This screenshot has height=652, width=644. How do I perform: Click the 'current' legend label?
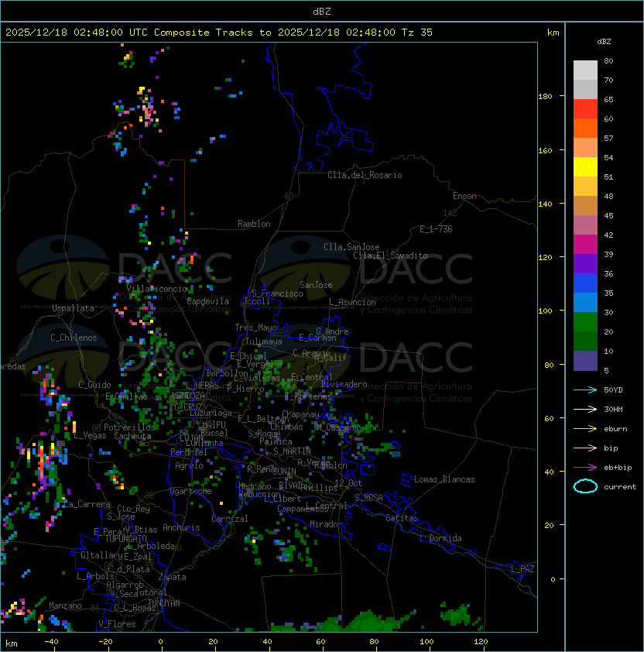(620, 487)
